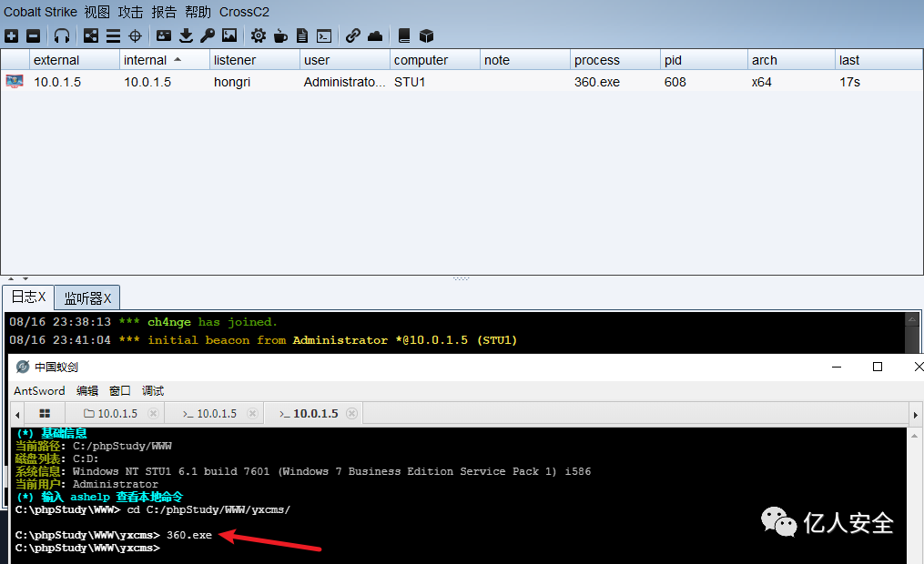Open listeners via headphones icon
Viewport: 924px width, 564px height.
(x=62, y=35)
